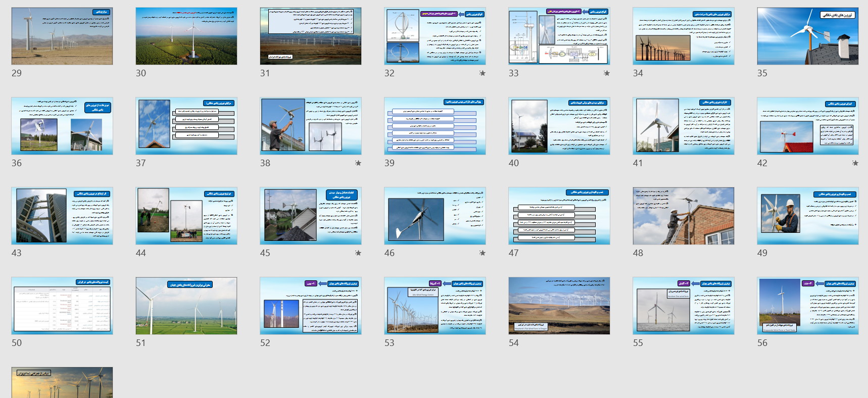Click the star icon under slide 46
Image resolution: width=868 pixels, height=398 pixels.
click(482, 253)
